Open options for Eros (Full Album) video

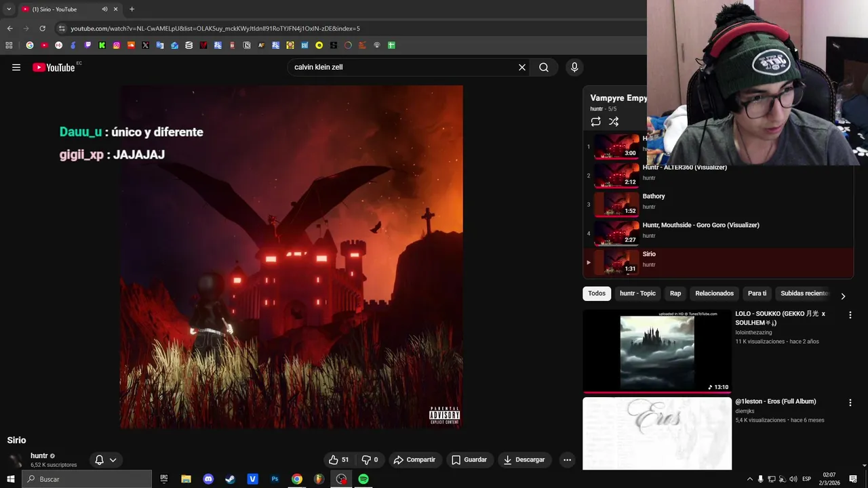[850, 403]
